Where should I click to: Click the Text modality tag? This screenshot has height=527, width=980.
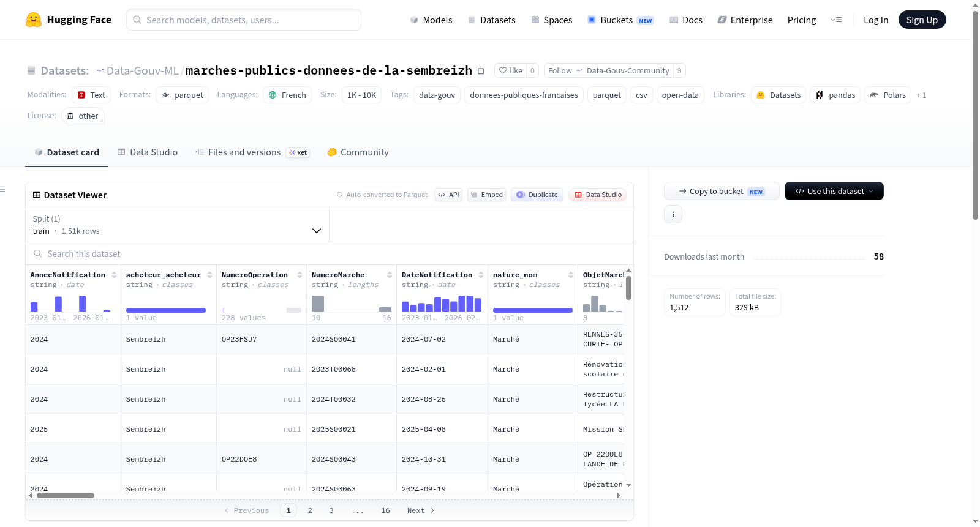tap(91, 95)
